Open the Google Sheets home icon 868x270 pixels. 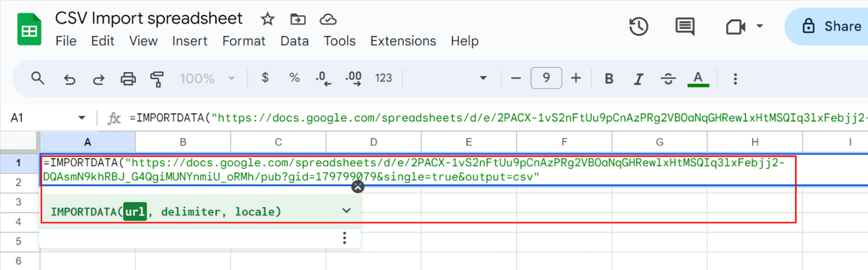click(29, 29)
